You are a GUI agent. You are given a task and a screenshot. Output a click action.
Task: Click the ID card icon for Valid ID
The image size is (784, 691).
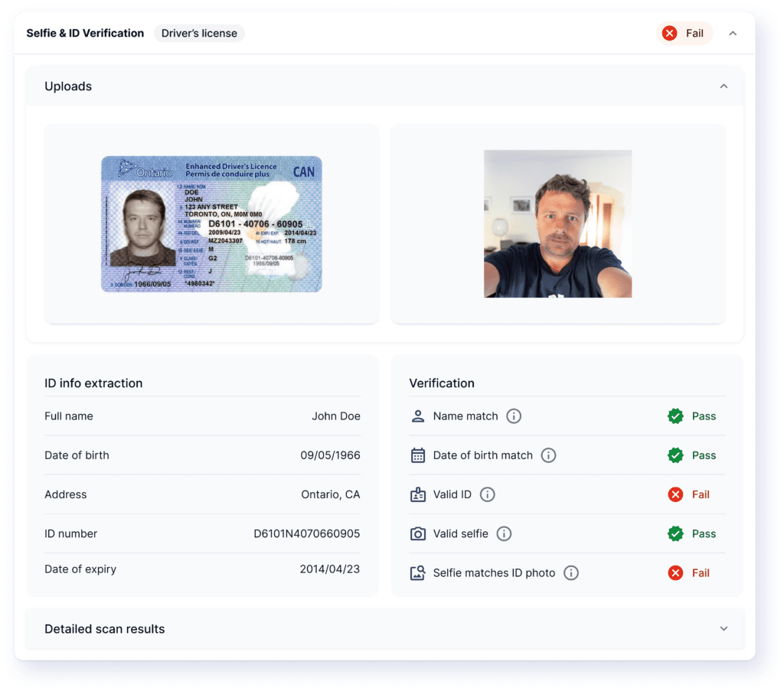[x=418, y=494]
